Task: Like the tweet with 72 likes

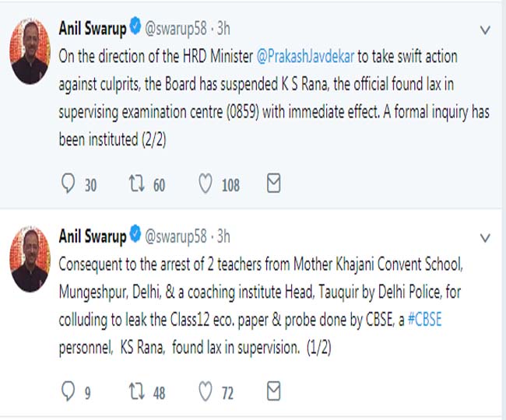Action: pyautogui.click(x=206, y=392)
